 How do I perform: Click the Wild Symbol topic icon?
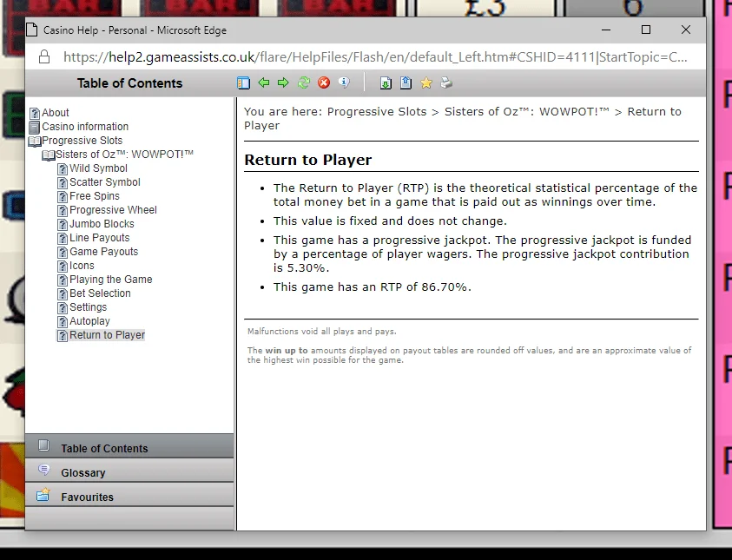(63, 169)
